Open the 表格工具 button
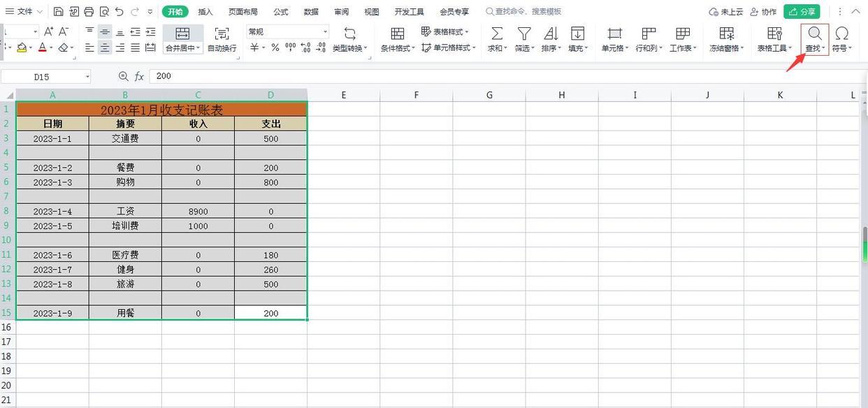Image resolution: width=868 pixels, height=408 pixels. (774, 39)
